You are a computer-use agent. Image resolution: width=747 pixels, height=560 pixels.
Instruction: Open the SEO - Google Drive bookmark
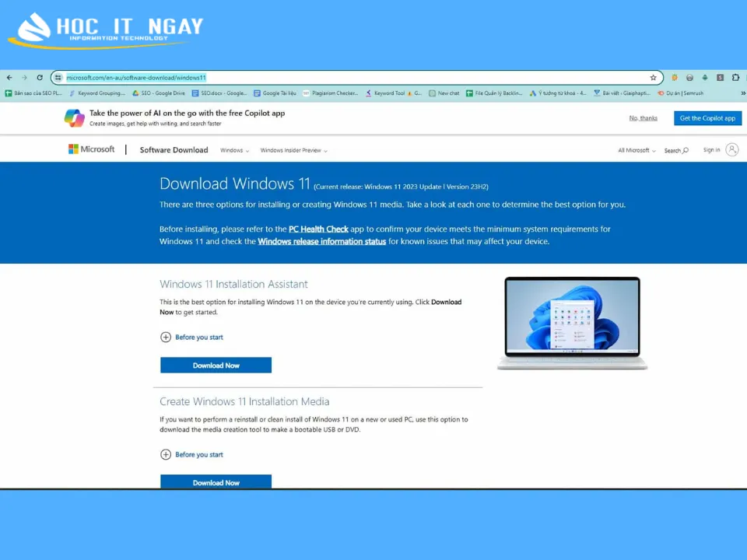tap(159, 93)
